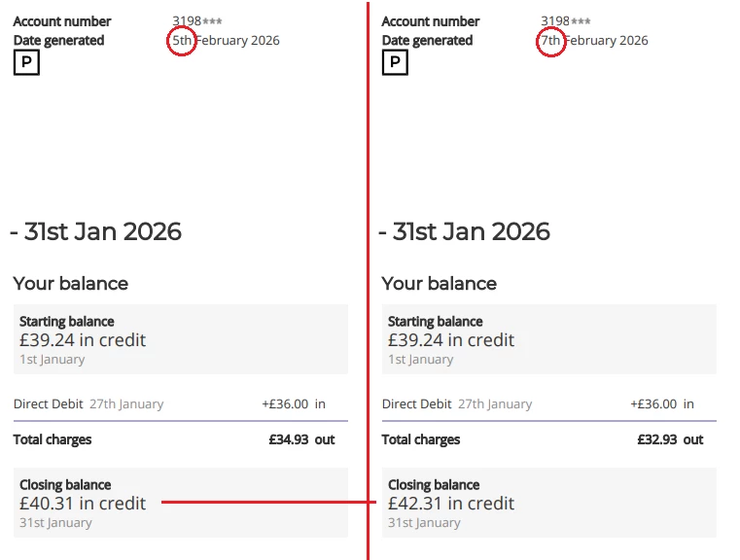The image size is (740, 560).
Task: Click the P icon in the left statement
Action: click(26, 63)
